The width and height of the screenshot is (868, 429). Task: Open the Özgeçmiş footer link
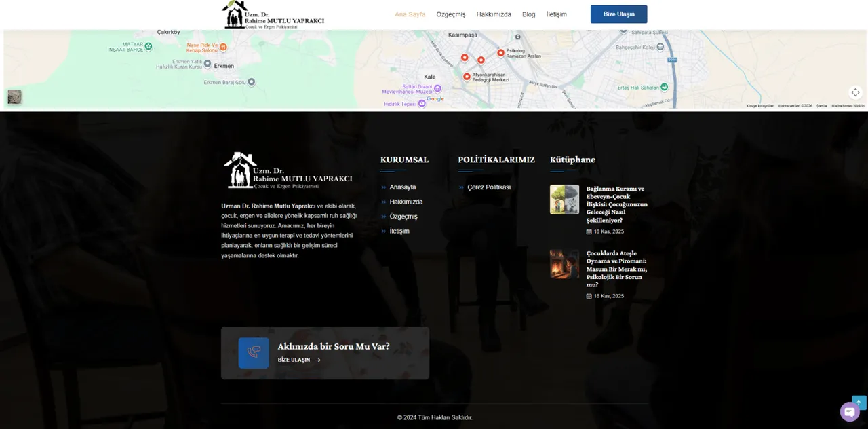coord(403,217)
